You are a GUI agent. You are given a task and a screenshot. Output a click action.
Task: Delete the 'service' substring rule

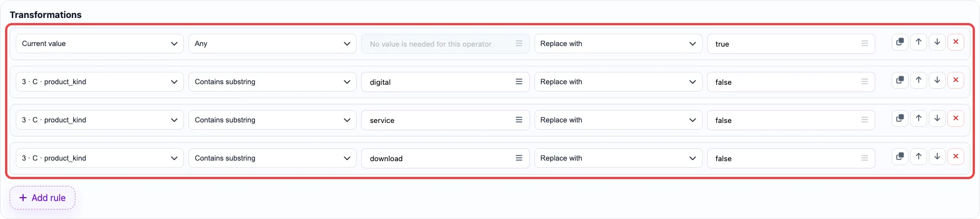[x=956, y=118]
